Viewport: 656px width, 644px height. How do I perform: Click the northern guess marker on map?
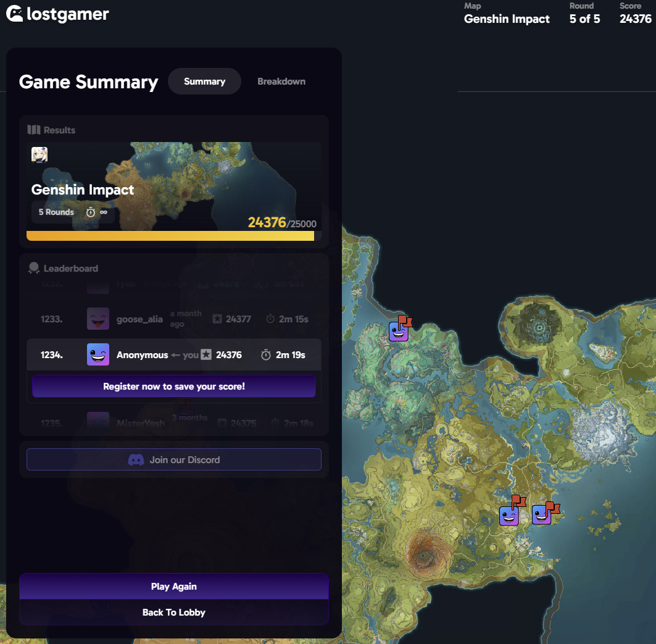coord(398,331)
